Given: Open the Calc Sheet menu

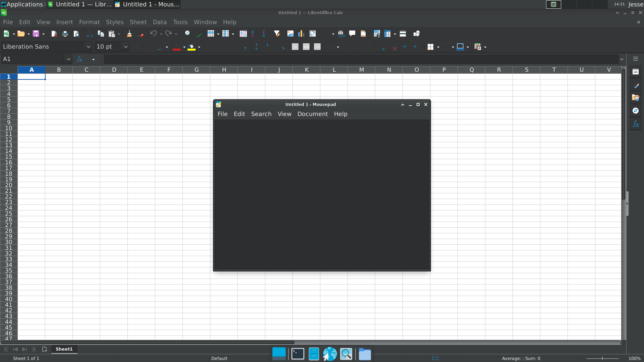Looking at the screenshot, I should 138,22.
